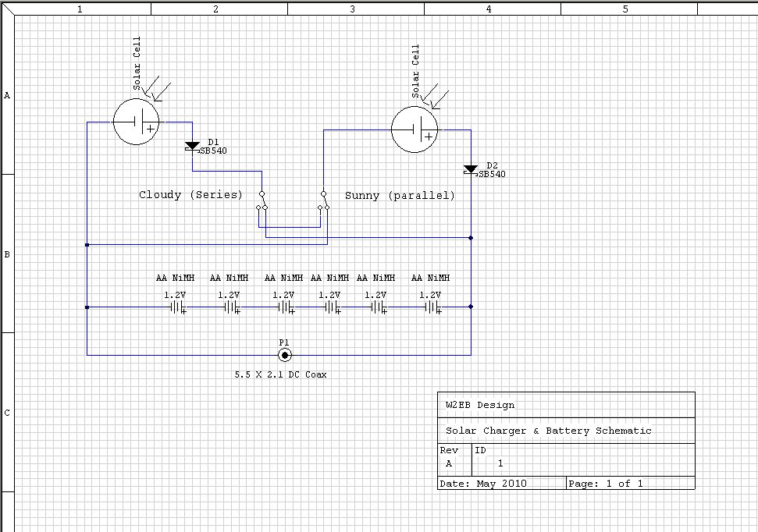
Task: Select the left Solar Cell symbol
Action: pos(137,122)
